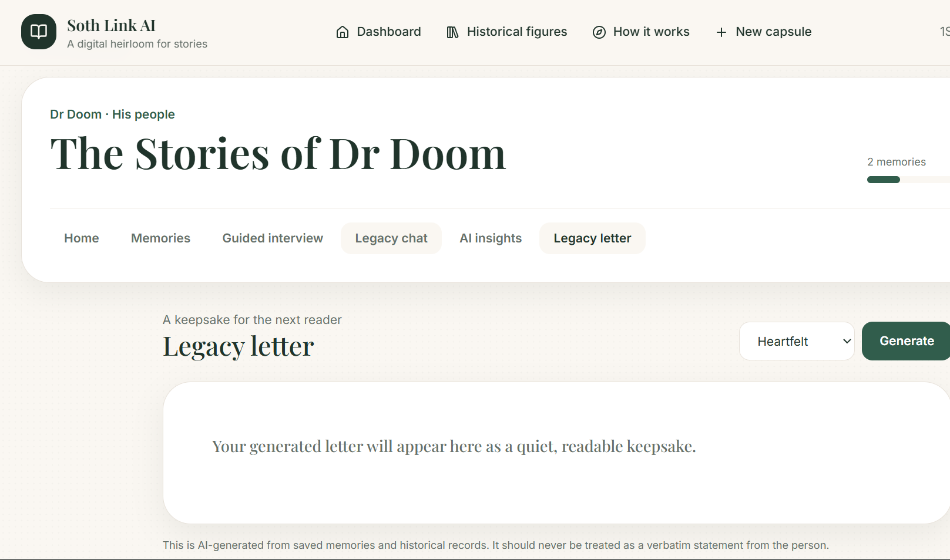Viewport: 950px width, 560px height.
Task: Select the Legacy chat tab
Action: tap(391, 238)
